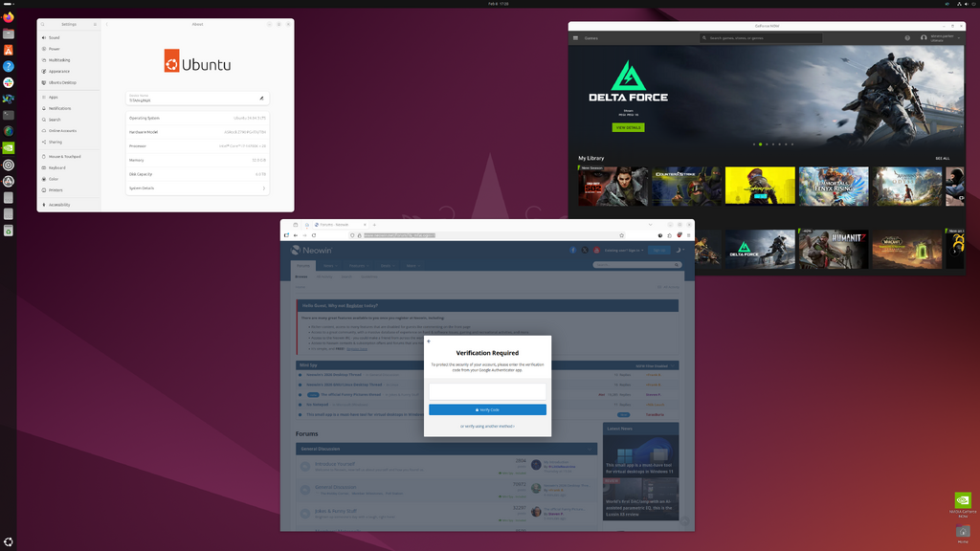Go back in Firefox navigation
This screenshot has width=980, height=551.
point(296,235)
